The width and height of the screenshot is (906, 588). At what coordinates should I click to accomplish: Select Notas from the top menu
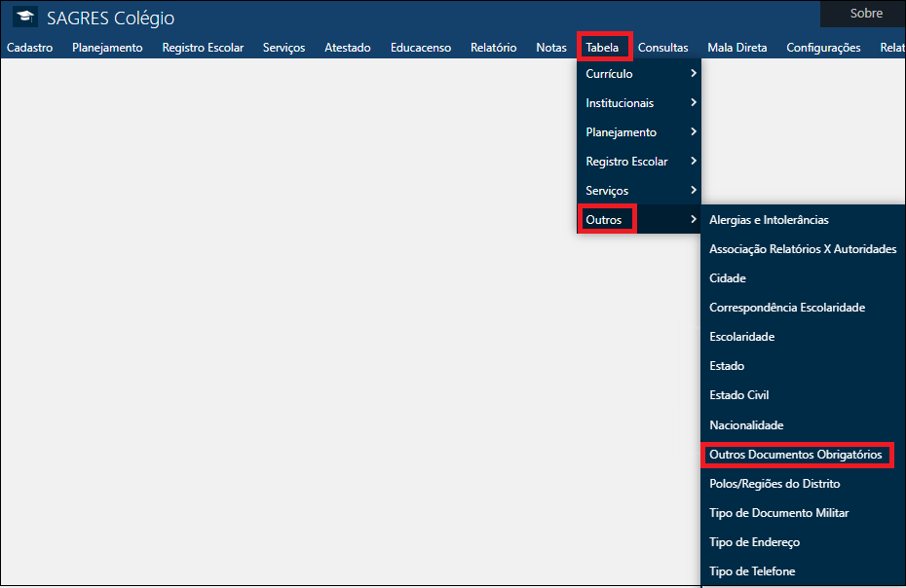pyautogui.click(x=551, y=46)
